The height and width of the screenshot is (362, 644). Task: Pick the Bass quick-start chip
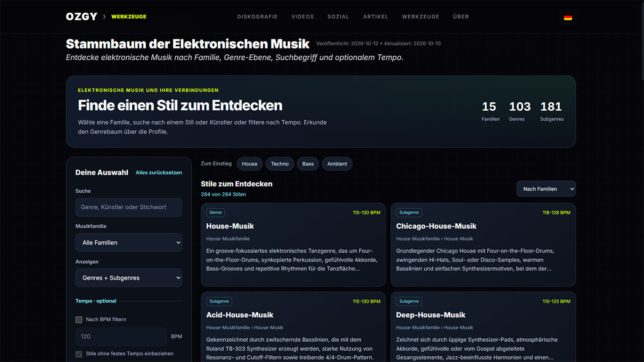(308, 164)
